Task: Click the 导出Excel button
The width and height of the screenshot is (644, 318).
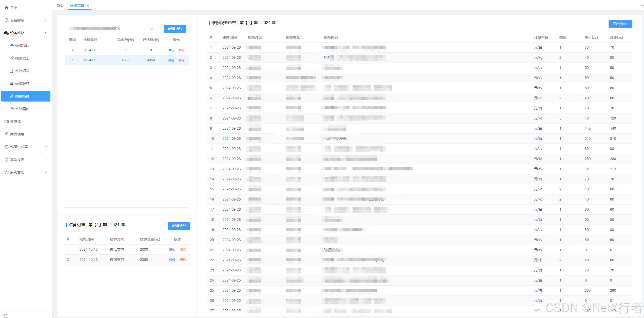Action: click(x=620, y=24)
